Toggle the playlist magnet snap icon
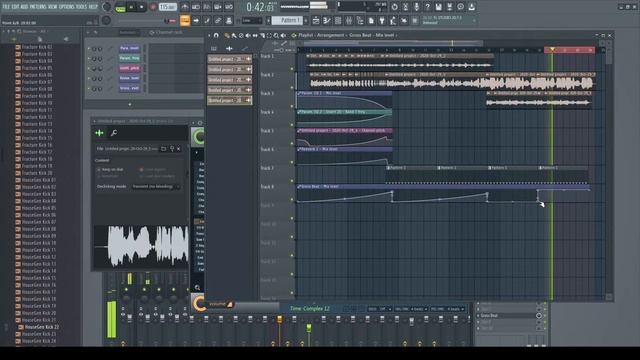Screen dimensions: 640x360 click(x=216, y=36)
